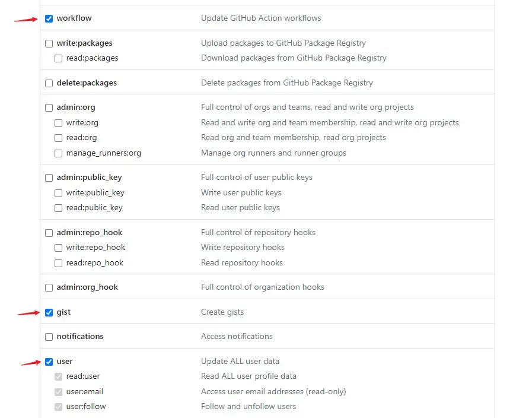Check the read:packages checkbox

pos(59,59)
